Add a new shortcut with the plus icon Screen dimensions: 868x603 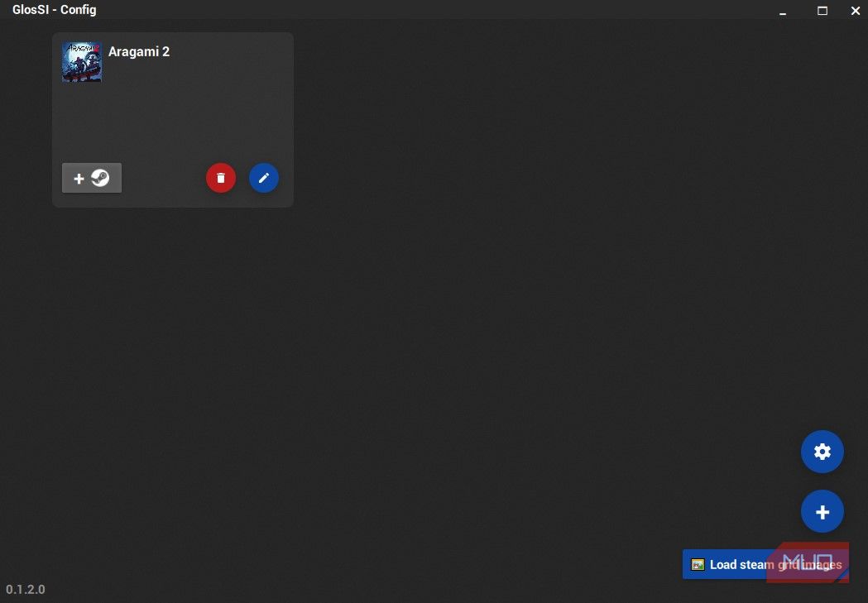click(x=822, y=511)
